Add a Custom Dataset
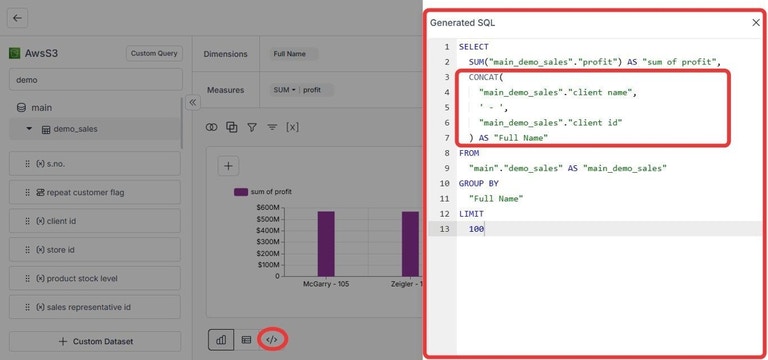This screenshot has height=360, width=768. click(95, 341)
